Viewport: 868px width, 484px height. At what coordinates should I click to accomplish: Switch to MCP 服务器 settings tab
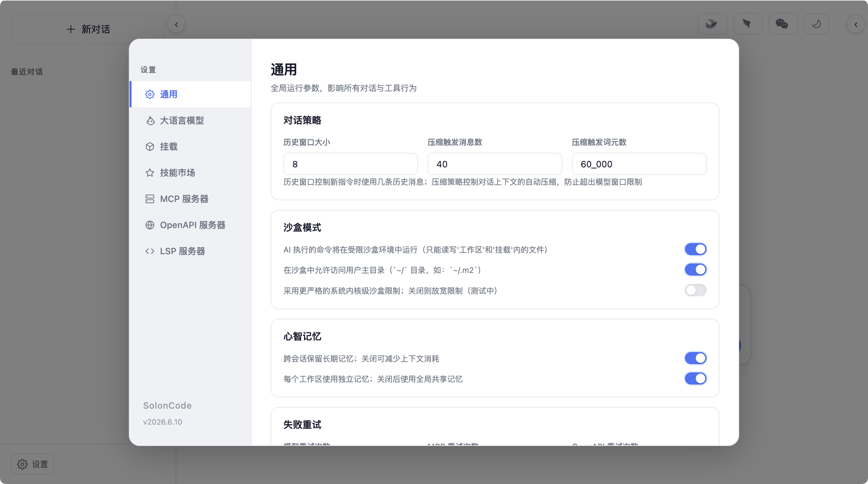click(x=190, y=199)
